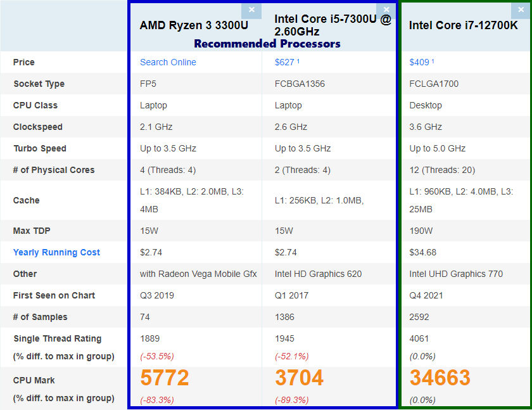
Task: Click the 3704 CPU Mark score
Action: [x=299, y=378]
